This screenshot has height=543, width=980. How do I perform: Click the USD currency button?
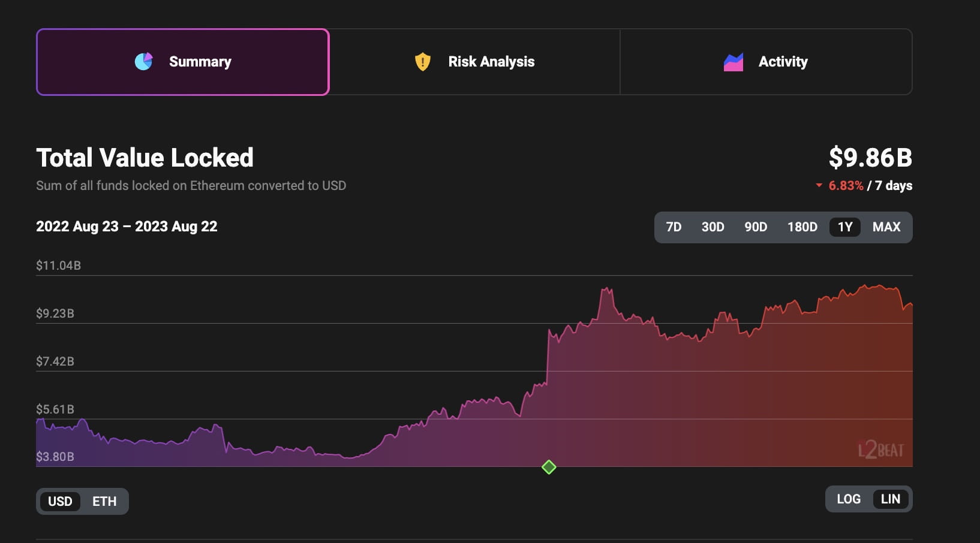pyautogui.click(x=61, y=502)
